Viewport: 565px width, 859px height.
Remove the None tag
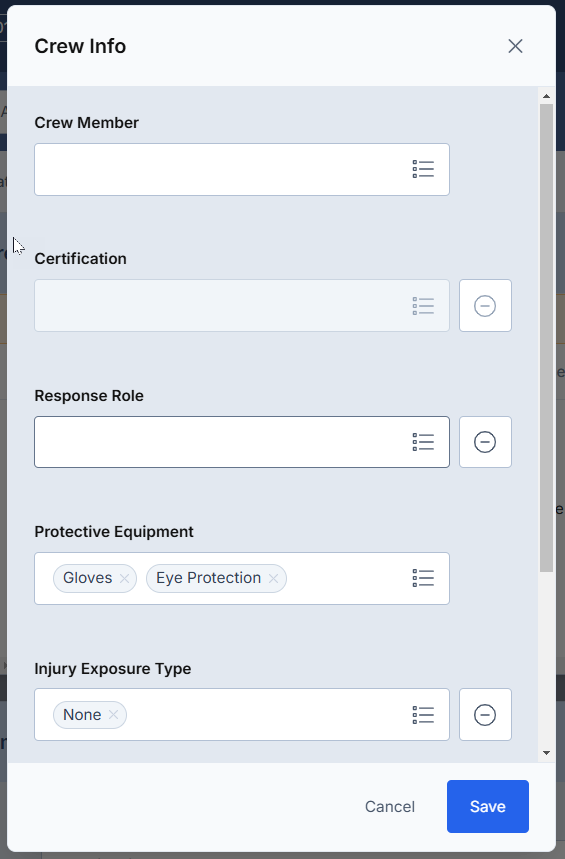(x=113, y=715)
